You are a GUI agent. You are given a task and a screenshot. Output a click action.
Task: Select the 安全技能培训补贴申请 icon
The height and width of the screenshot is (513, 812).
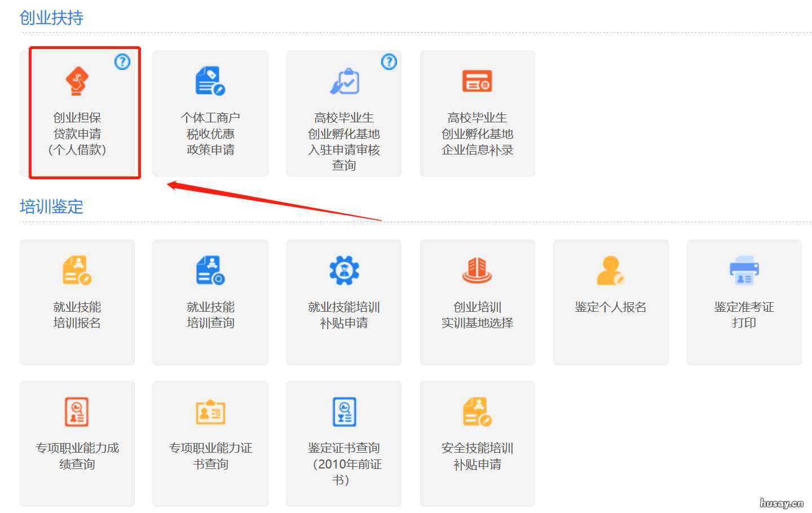point(477,412)
